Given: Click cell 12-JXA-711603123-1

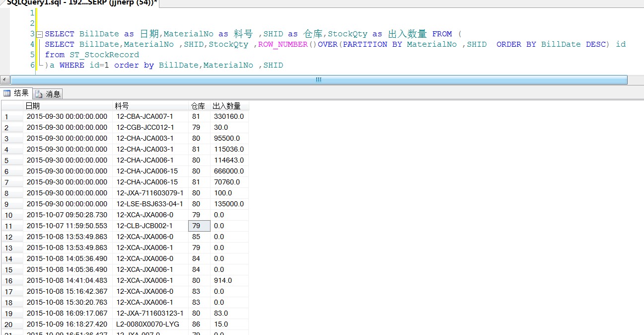Looking at the screenshot, I should [151, 313].
